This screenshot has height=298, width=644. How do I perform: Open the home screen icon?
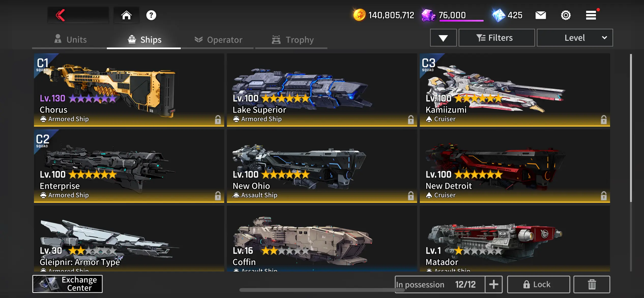[126, 15]
